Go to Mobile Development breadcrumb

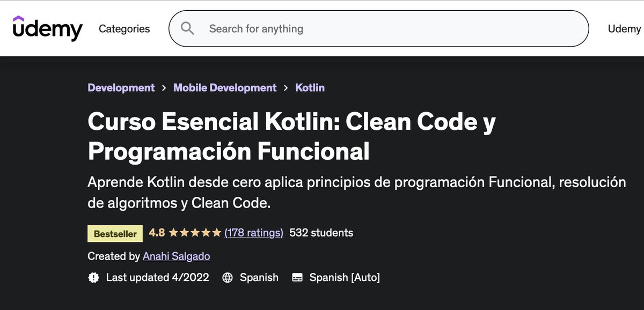(x=225, y=87)
